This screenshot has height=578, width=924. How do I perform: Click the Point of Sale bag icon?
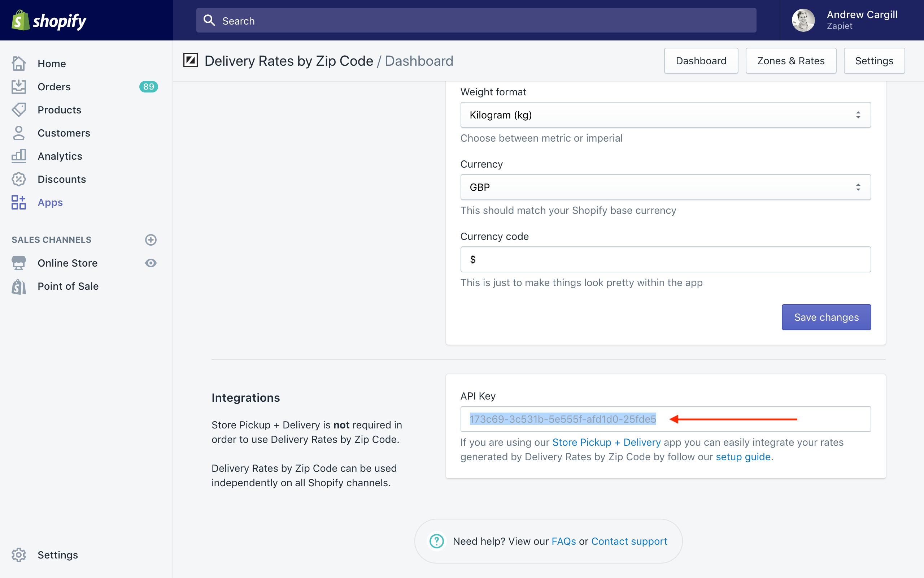(x=19, y=286)
